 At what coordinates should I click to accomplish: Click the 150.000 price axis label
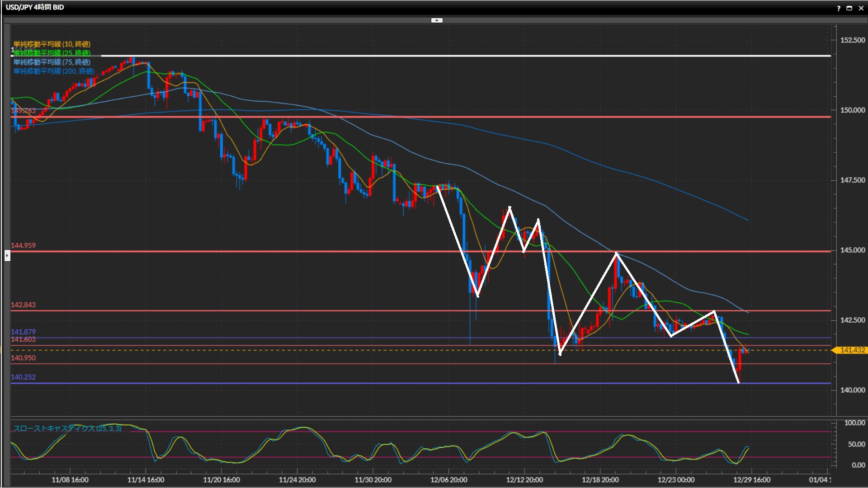pos(852,110)
